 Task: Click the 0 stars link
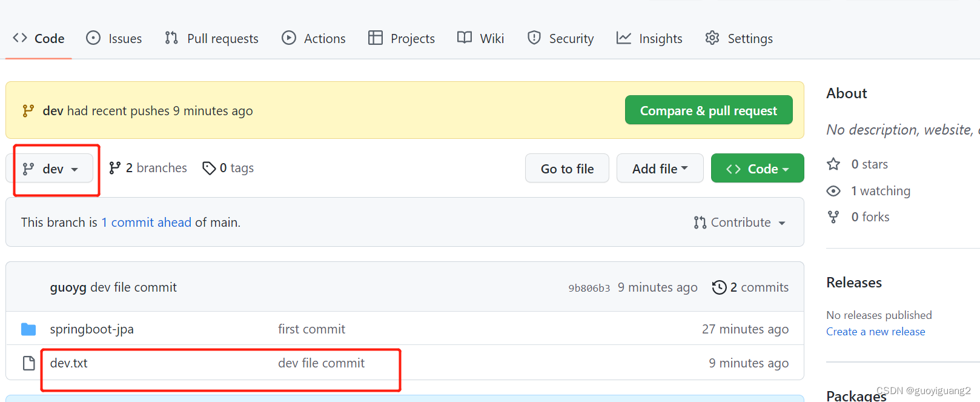tap(869, 164)
